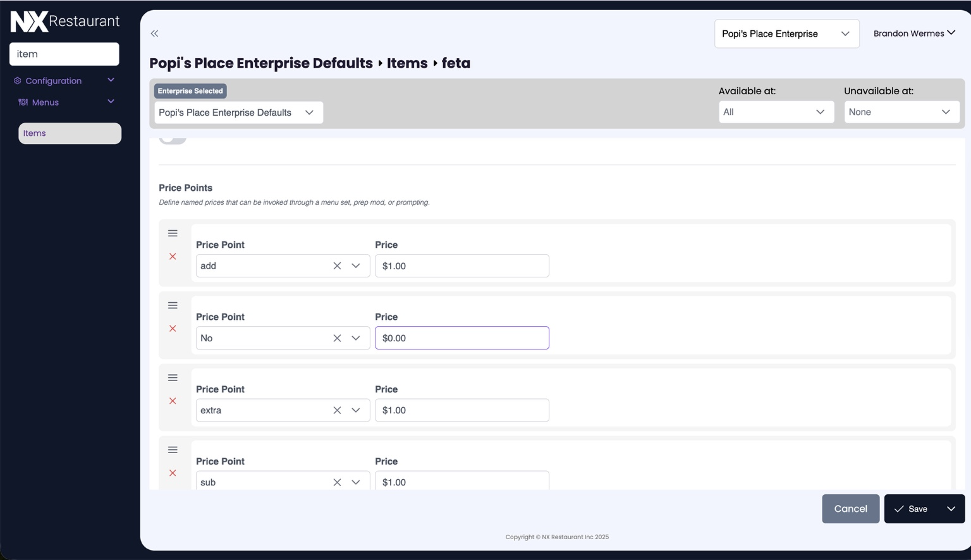Click the drag handle of the 'extra' row
The width and height of the screenshot is (971, 560).
(173, 378)
